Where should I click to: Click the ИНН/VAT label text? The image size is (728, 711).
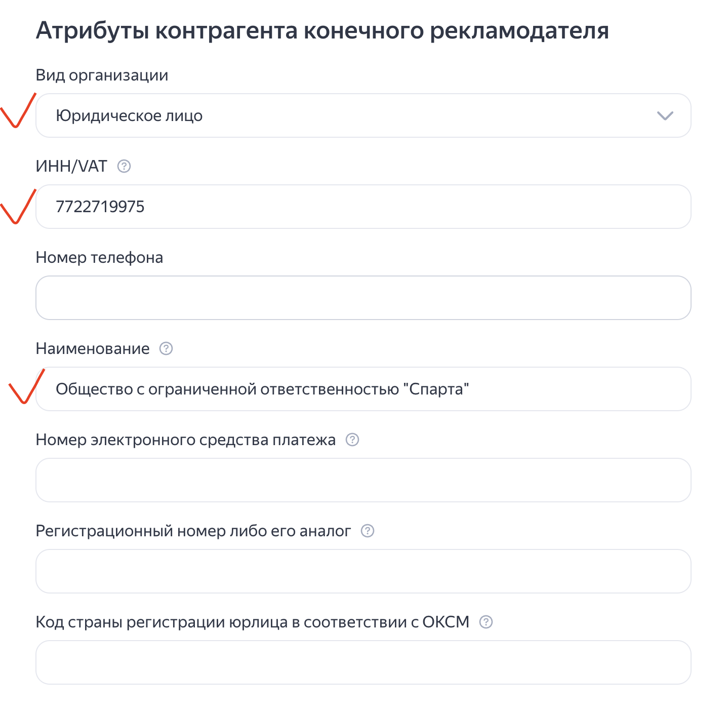[x=71, y=166]
